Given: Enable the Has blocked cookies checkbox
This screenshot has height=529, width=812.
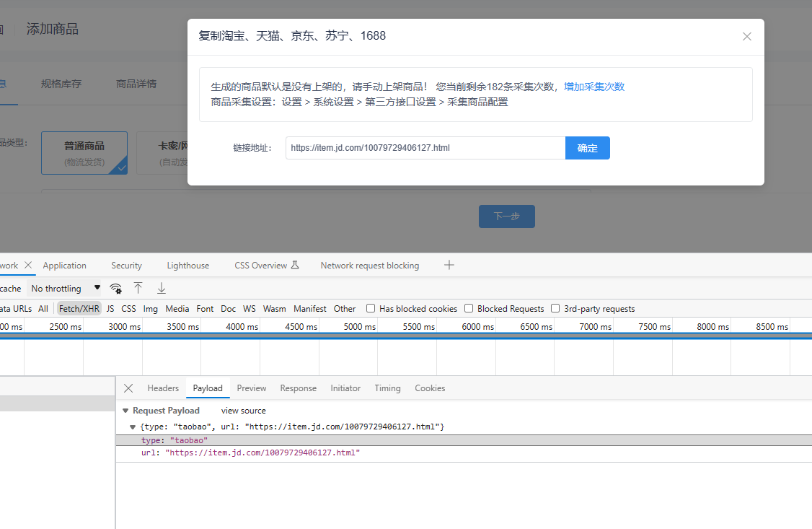Looking at the screenshot, I should (371, 308).
